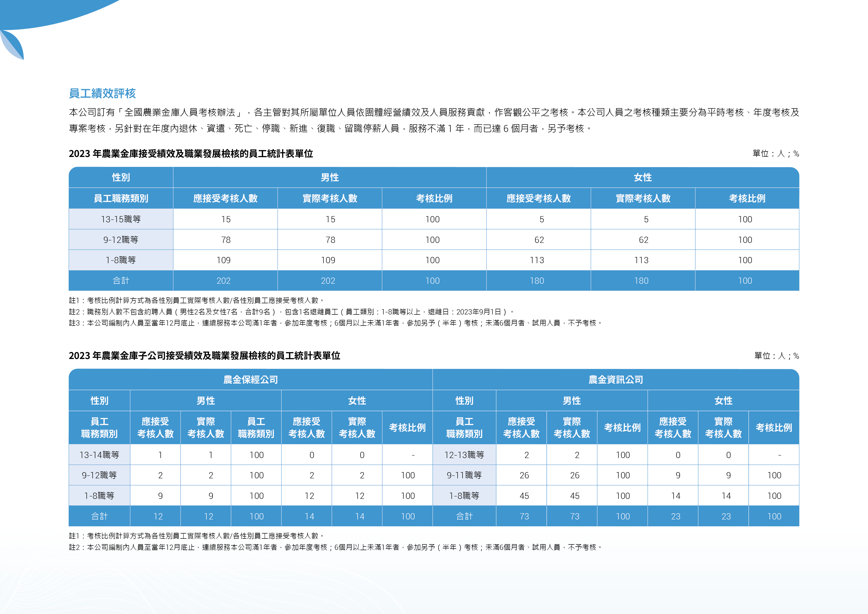Click the 農金資訊公司 header
This screenshot has width=868, height=614.
coord(616,380)
